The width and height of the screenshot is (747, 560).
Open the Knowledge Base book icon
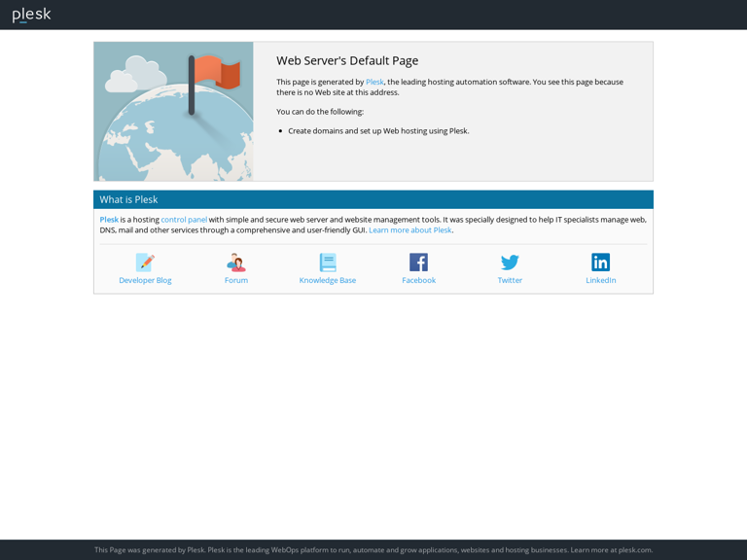328,262
